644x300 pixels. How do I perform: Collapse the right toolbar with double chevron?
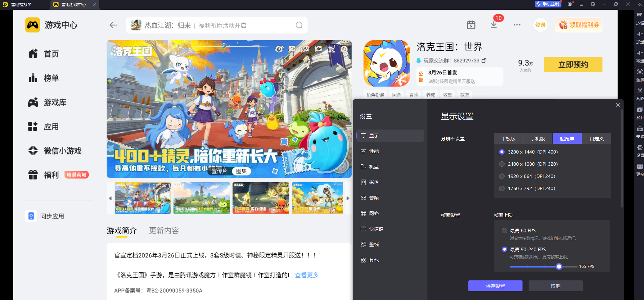[640, 4]
